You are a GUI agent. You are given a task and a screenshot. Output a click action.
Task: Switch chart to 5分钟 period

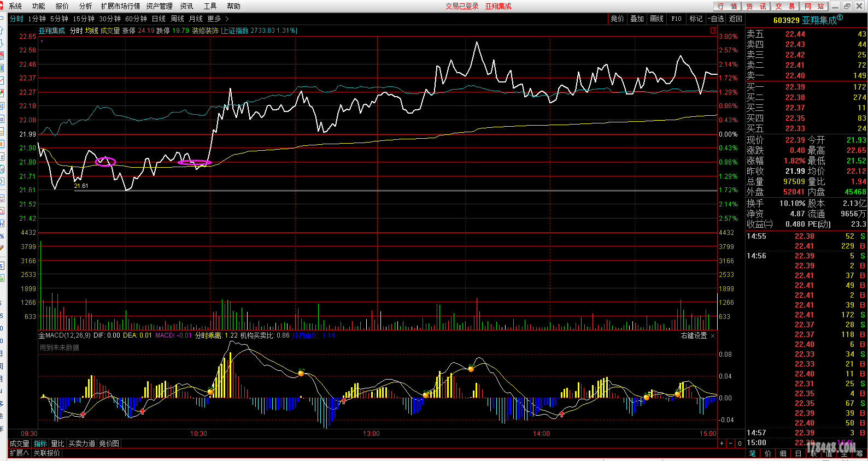(x=59, y=19)
